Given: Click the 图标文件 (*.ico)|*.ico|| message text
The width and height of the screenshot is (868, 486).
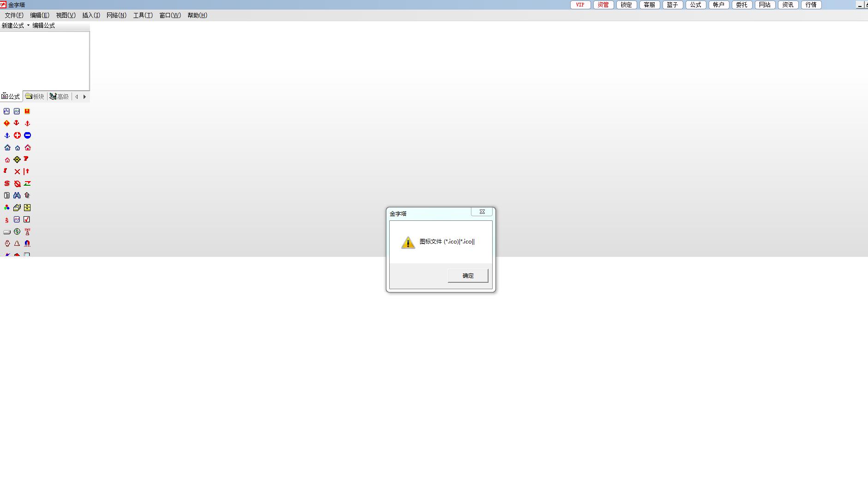Looking at the screenshot, I should coord(447,242).
